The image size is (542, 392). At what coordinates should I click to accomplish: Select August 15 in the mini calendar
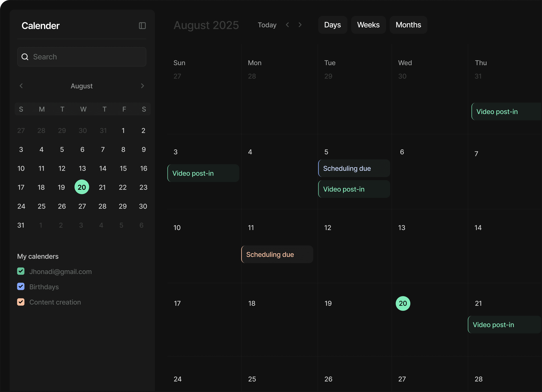click(123, 168)
